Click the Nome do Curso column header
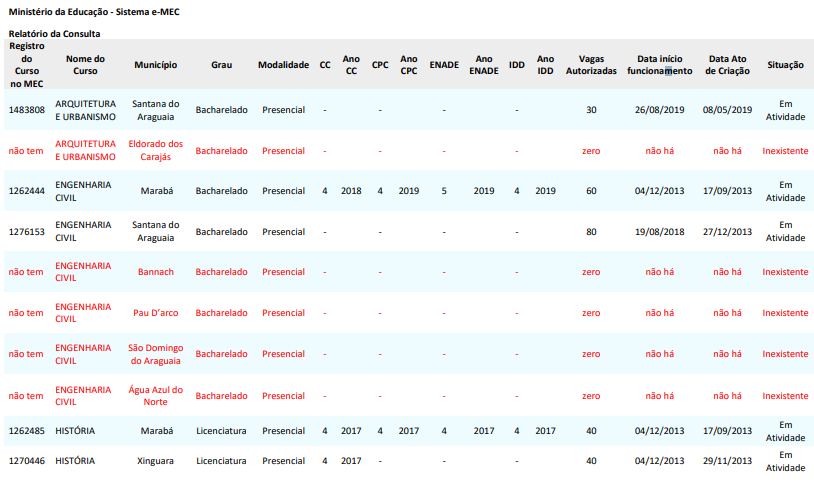This screenshot has width=814, height=493. [85, 65]
